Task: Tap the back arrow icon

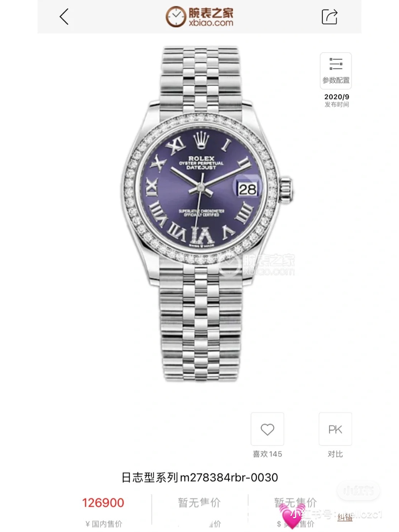Action: 64,17
